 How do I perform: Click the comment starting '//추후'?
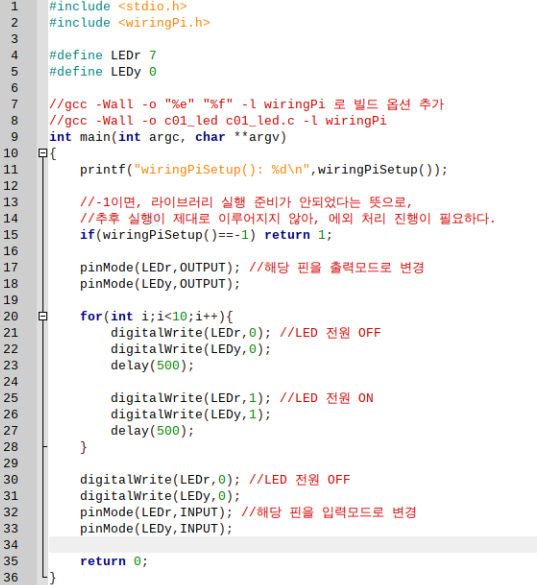288,218
